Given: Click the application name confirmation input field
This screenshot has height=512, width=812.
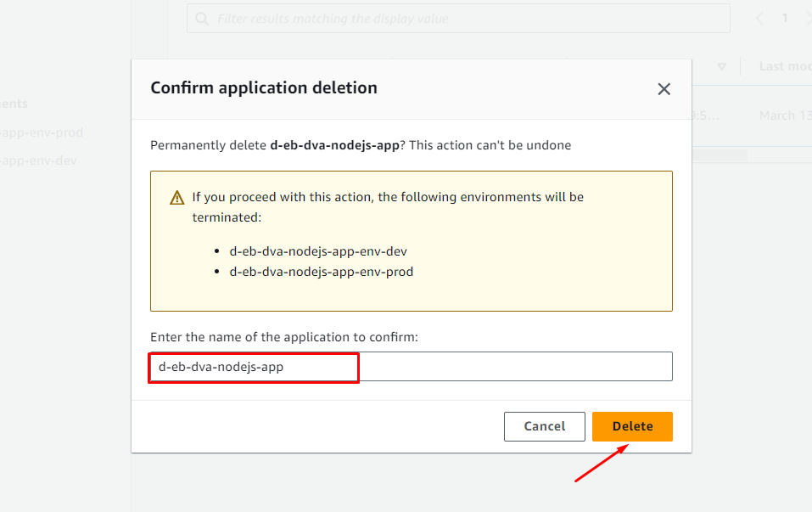Looking at the screenshot, I should (x=411, y=367).
